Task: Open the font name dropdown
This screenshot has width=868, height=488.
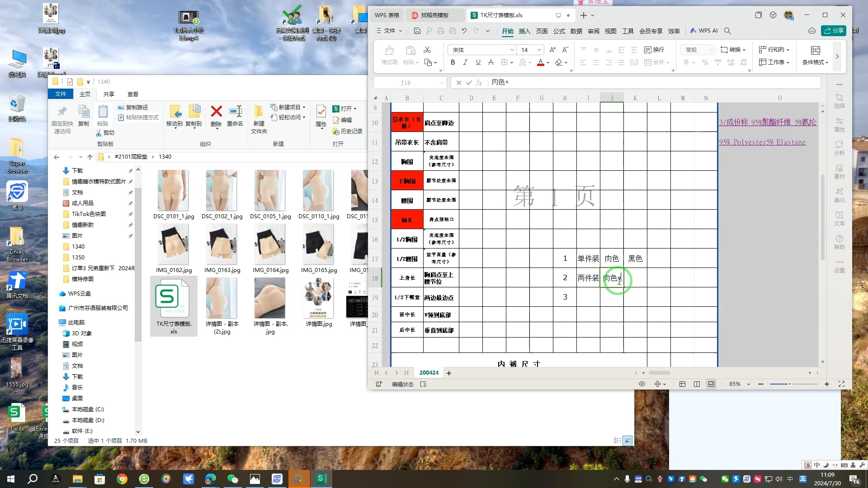Action: tap(512, 50)
